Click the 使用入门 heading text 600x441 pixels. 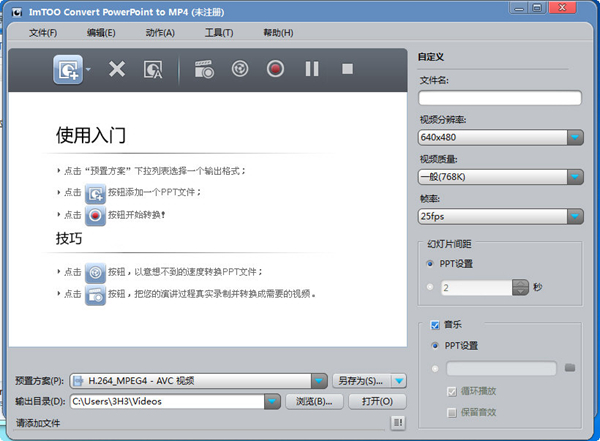[91, 135]
